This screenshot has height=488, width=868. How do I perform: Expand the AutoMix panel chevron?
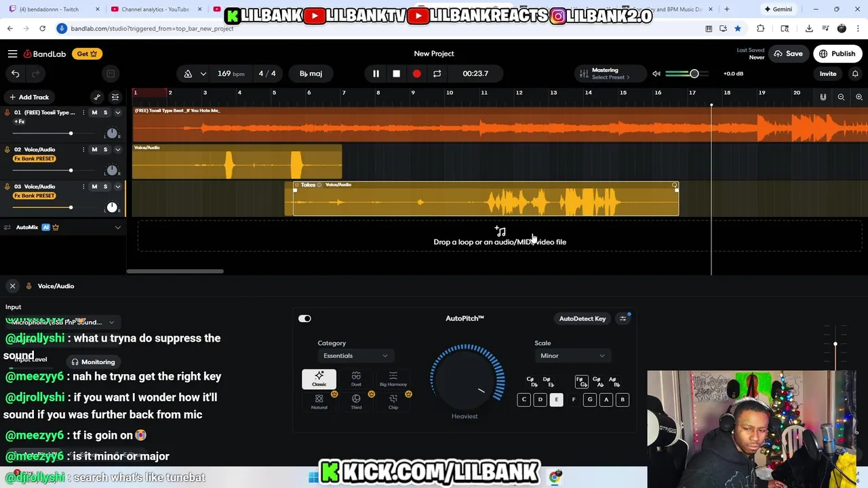117,228
